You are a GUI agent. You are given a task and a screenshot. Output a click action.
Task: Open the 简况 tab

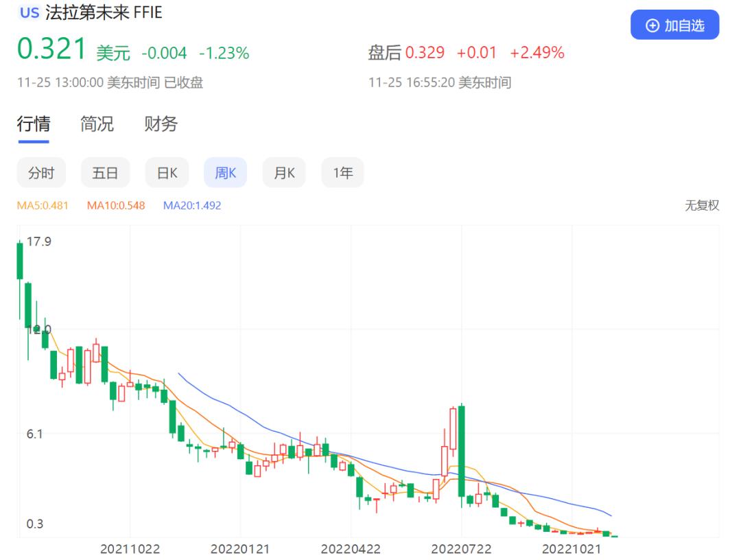coord(97,124)
